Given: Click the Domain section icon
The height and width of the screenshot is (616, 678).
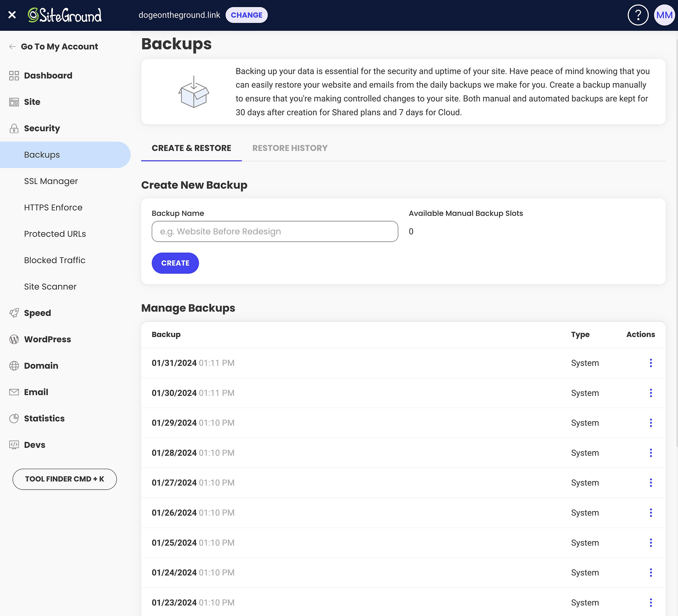Looking at the screenshot, I should 14,366.
